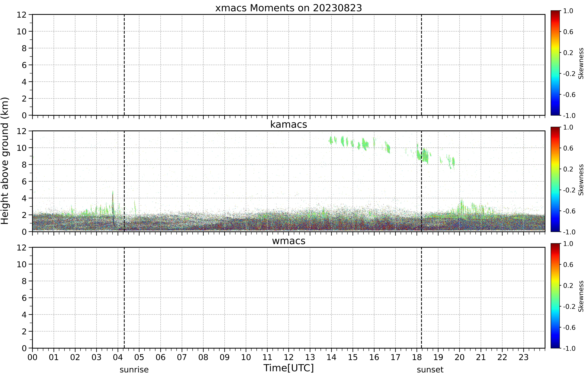Click the '18' hour tick label
This screenshot has height=378, width=588.
click(x=417, y=357)
